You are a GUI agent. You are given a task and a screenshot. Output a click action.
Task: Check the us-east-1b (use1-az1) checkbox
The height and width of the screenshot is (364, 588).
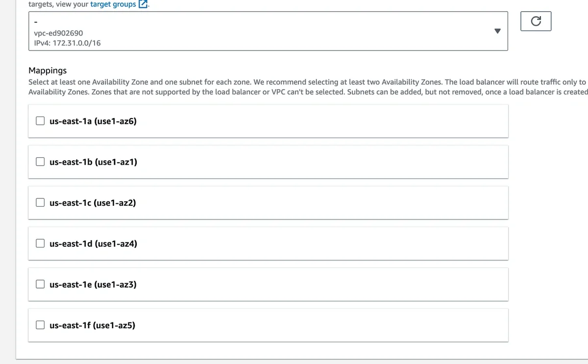point(41,162)
